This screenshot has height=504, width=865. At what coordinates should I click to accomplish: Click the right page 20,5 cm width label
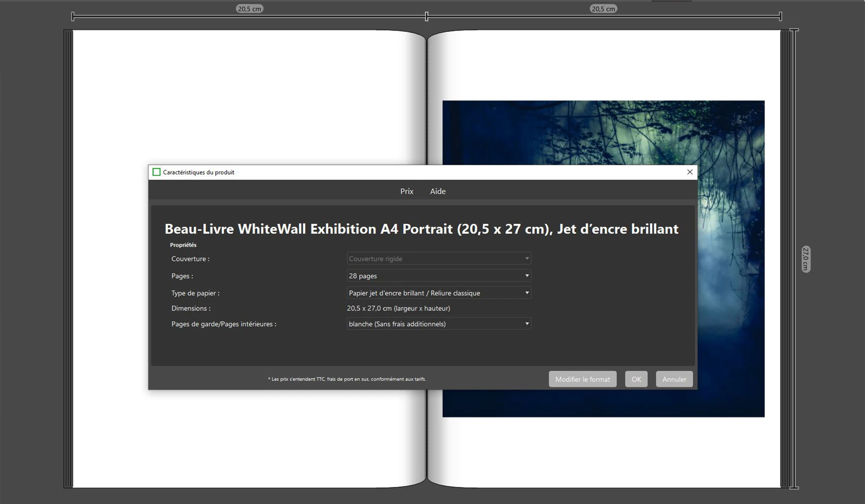(603, 9)
